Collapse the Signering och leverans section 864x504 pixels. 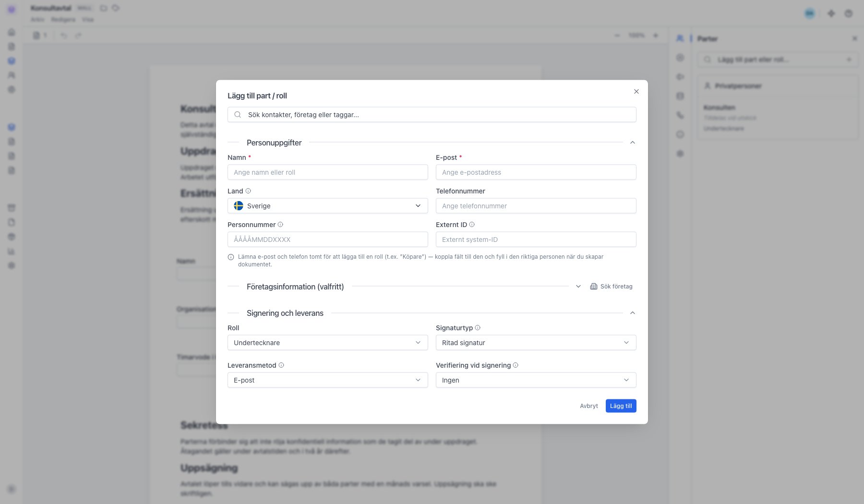pos(633,313)
